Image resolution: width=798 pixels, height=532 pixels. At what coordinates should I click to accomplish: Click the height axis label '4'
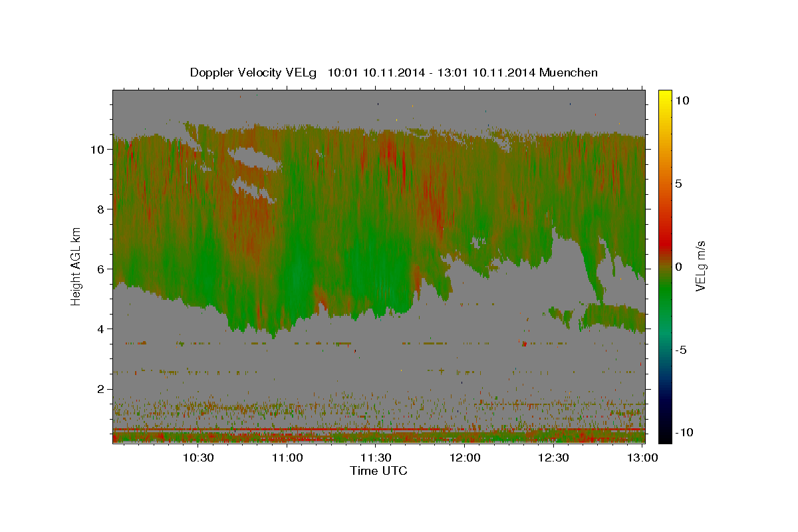point(100,329)
